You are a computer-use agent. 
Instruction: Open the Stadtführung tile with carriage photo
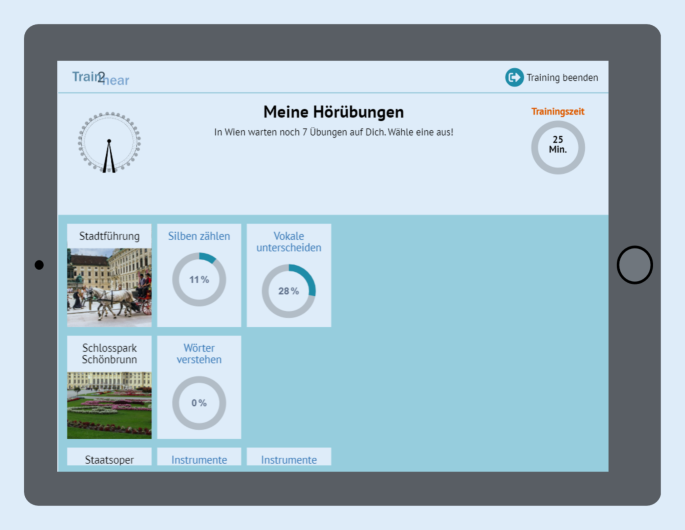pos(109,275)
